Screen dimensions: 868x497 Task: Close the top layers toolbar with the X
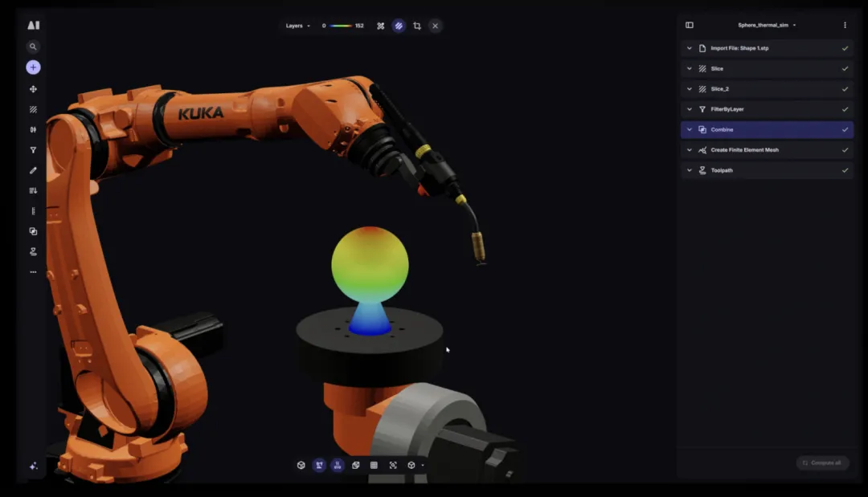pyautogui.click(x=435, y=26)
